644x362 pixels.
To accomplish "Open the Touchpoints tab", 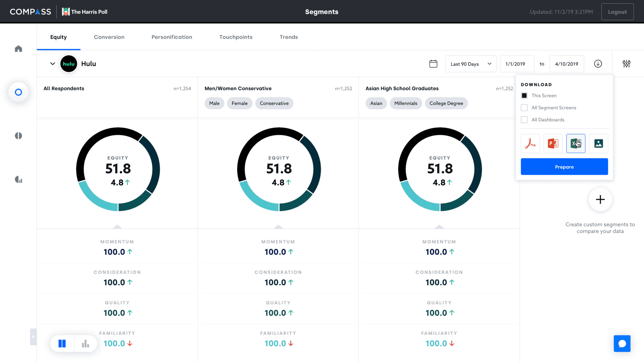I will 236,37.
